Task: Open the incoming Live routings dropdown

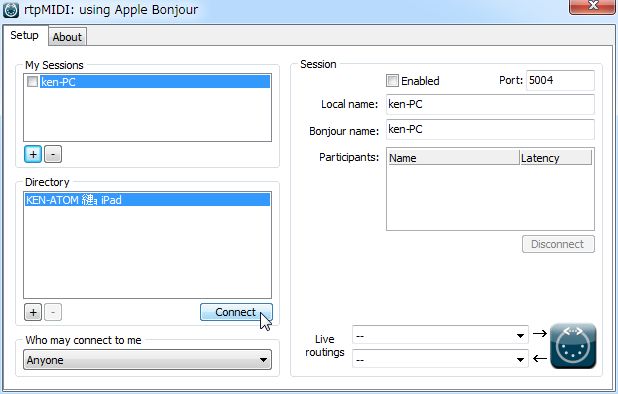Action: 440,359
